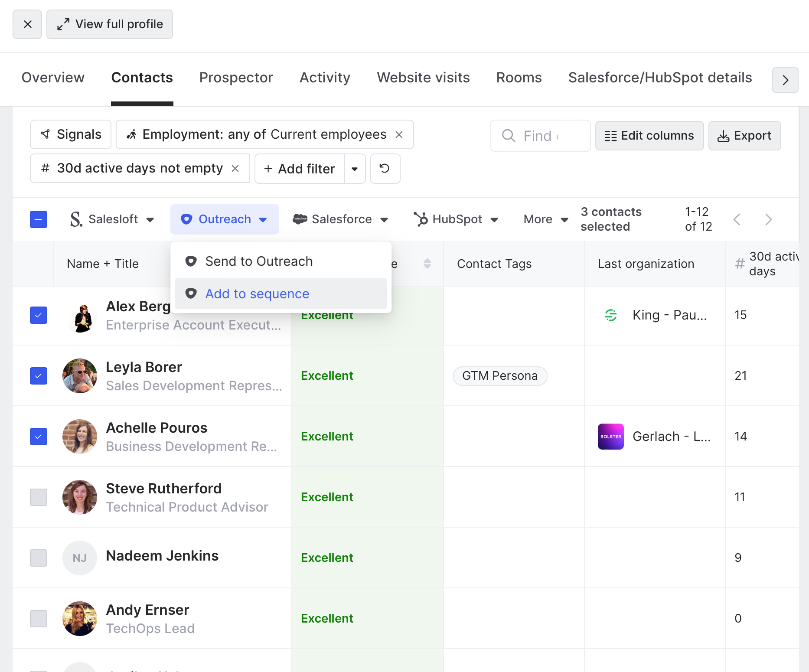
Task: Open Salesforce/HubSpot details tab
Action: (x=660, y=78)
